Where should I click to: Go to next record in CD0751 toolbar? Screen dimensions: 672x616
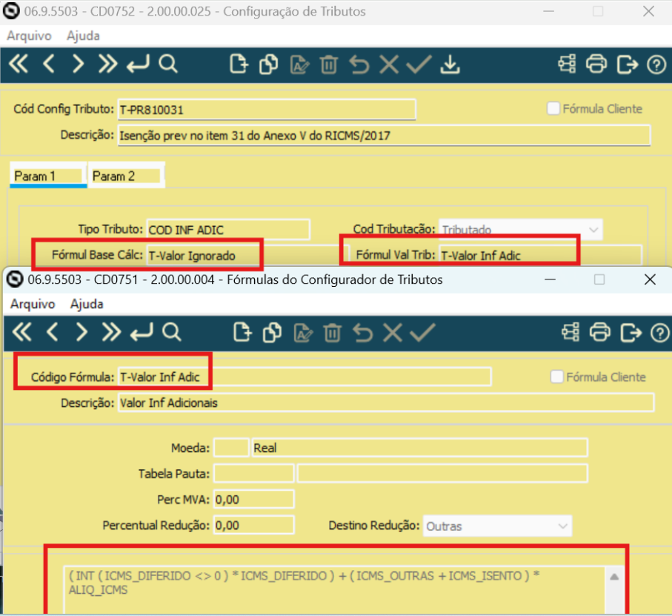[x=81, y=333]
